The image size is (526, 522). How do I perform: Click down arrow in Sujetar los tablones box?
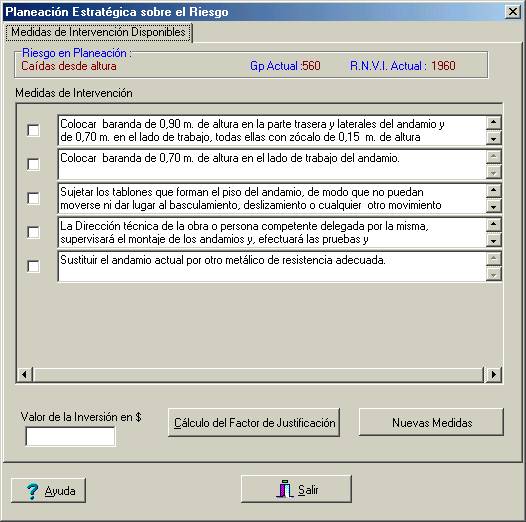(x=493, y=206)
